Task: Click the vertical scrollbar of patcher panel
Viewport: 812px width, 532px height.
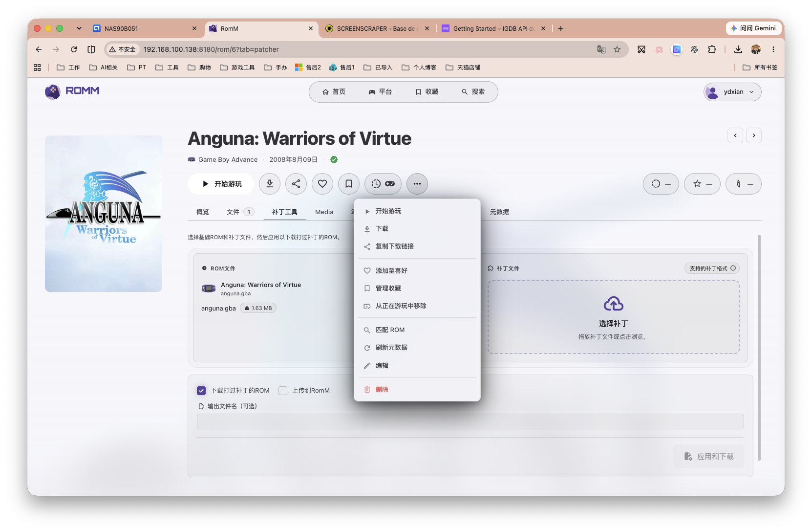Action: click(759, 347)
